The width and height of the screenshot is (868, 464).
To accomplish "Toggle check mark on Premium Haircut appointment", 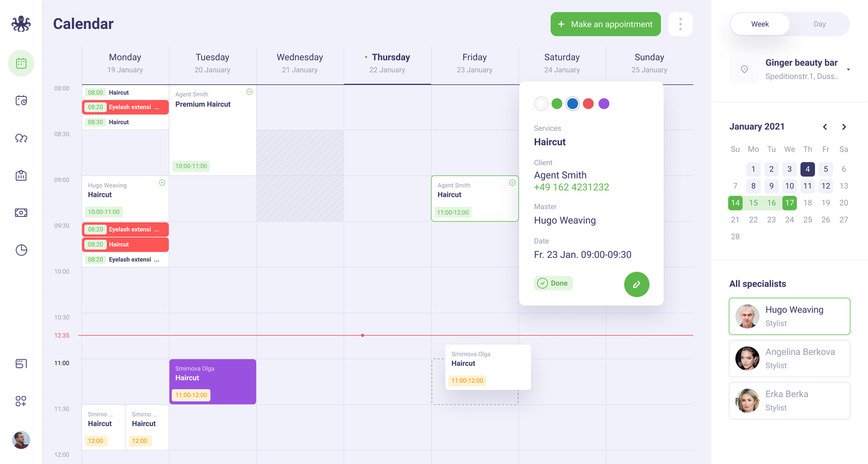I will point(250,92).
